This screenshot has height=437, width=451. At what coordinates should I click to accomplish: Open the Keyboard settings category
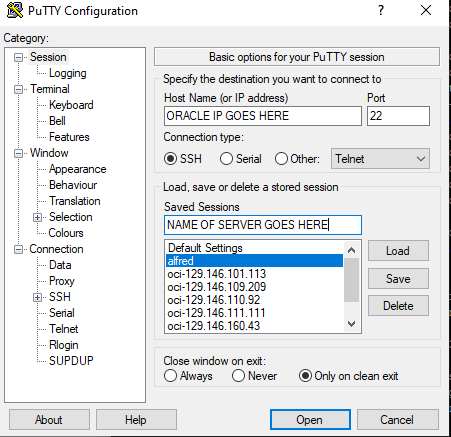pyautogui.click(x=71, y=105)
